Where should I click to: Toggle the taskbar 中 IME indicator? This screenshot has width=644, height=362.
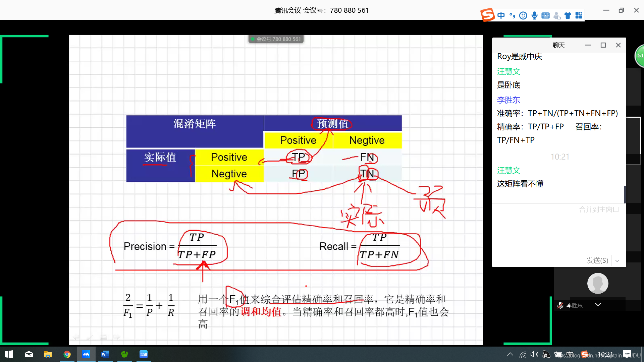pos(570,354)
